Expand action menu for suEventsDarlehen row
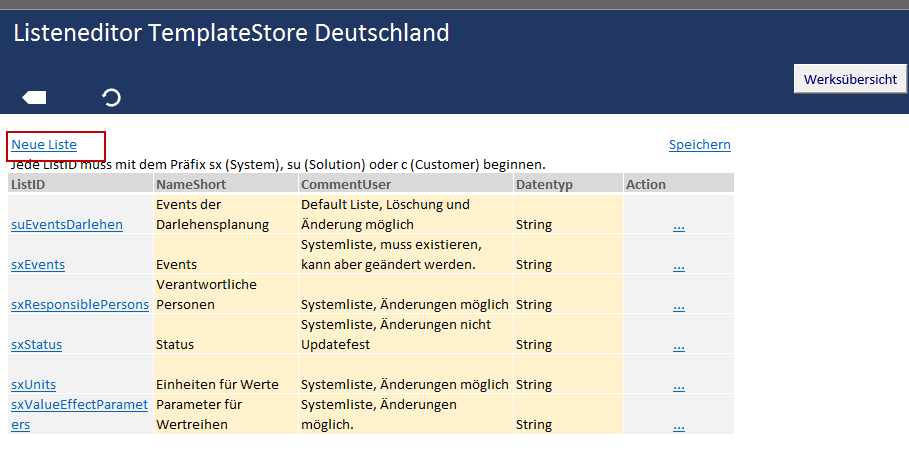 pyautogui.click(x=678, y=225)
